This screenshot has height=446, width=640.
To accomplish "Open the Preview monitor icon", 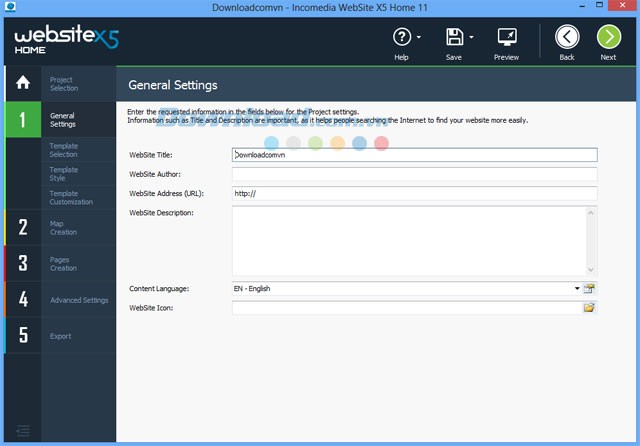I will 506,39.
